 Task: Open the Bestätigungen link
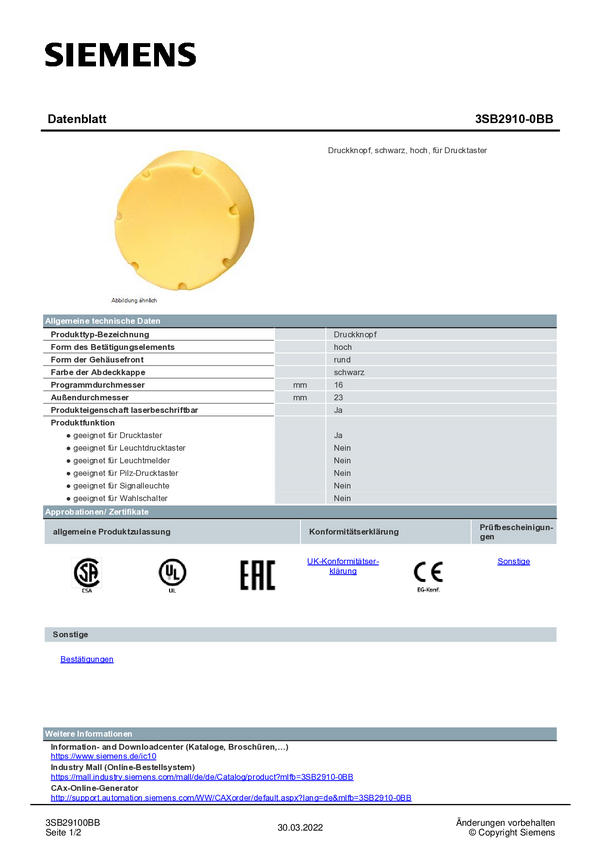click(87, 659)
